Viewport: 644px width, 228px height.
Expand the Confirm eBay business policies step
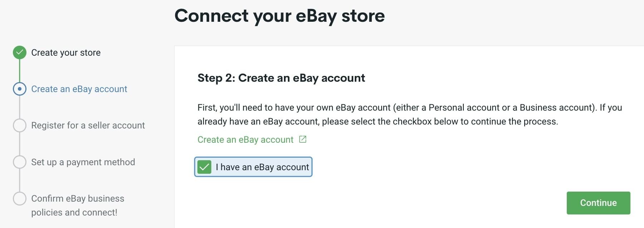point(78,205)
